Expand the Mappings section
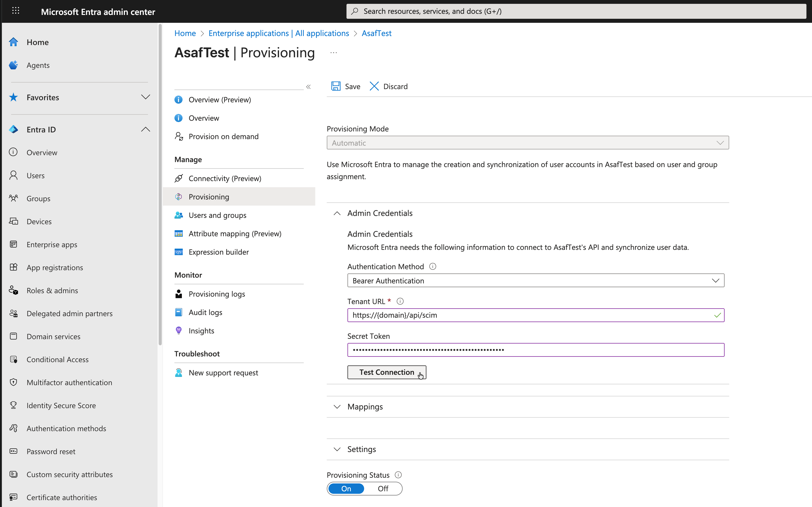 (x=365, y=407)
